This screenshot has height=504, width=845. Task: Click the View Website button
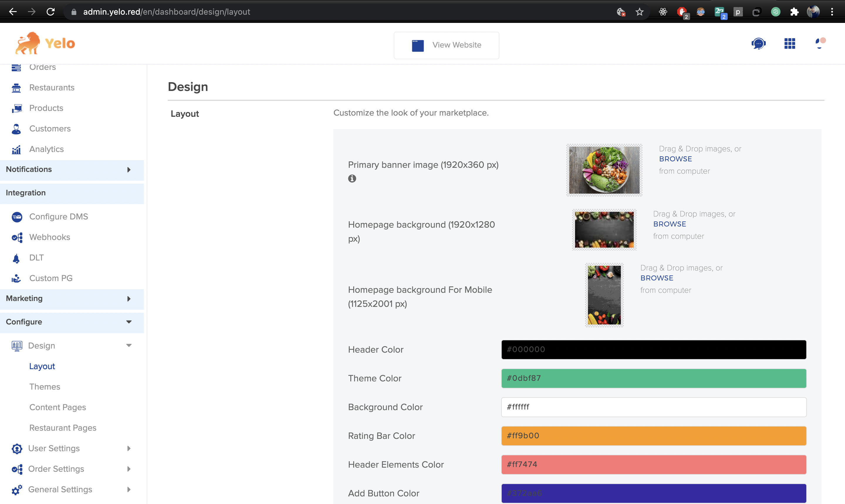tap(446, 45)
